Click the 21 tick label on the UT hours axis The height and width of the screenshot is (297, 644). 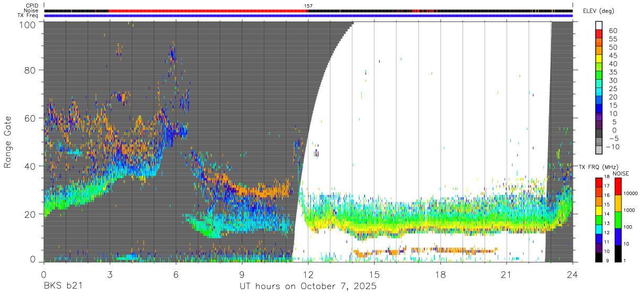click(506, 274)
